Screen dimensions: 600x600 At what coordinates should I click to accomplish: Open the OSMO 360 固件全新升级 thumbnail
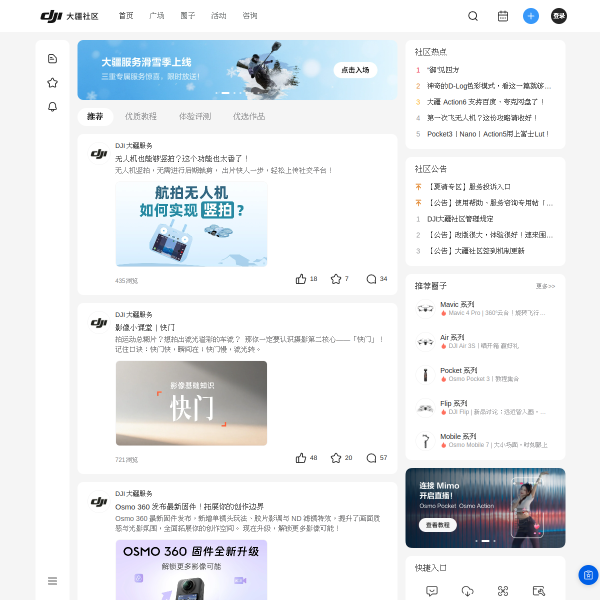(x=191, y=570)
